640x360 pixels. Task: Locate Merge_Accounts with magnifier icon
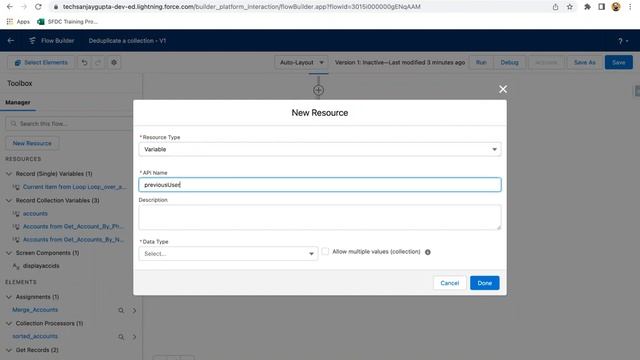click(x=121, y=310)
